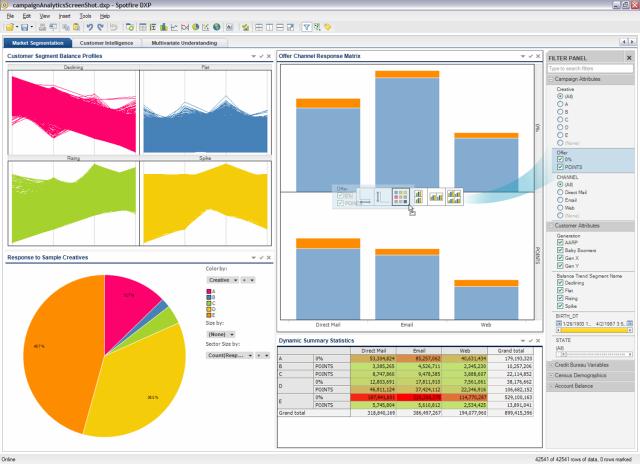
Task: Uncheck the Gen X checkbox
Action: coord(560,258)
